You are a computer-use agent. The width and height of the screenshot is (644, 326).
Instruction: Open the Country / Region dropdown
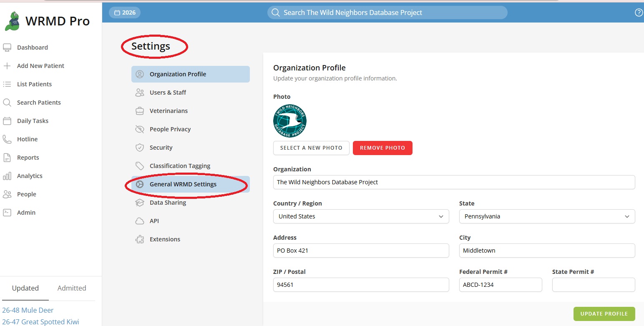coord(361,216)
